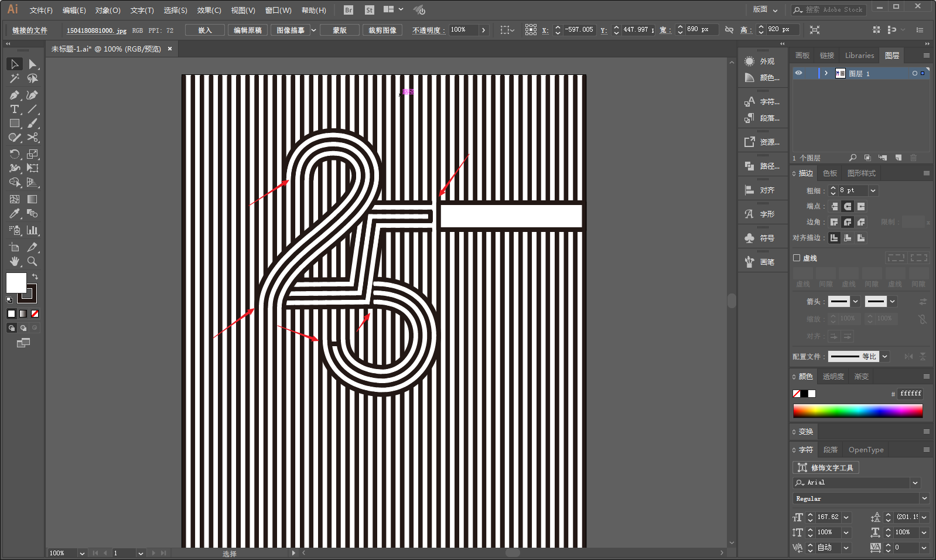Open the 等比 profile dropdown

point(885,356)
